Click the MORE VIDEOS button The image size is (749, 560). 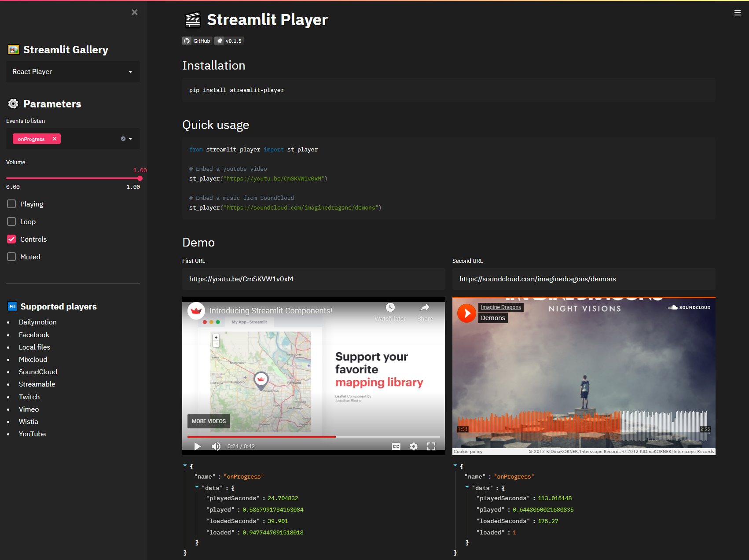[x=209, y=421]
